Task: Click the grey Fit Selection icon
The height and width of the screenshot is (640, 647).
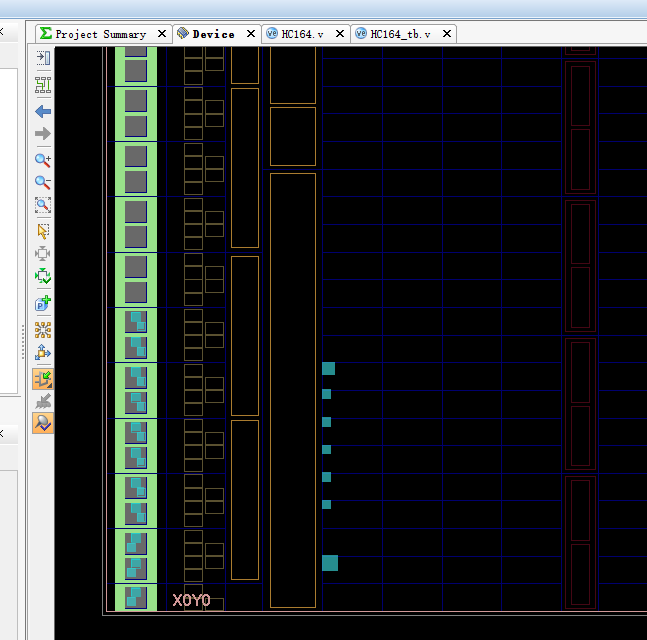Action: click(x=43, y=253)
